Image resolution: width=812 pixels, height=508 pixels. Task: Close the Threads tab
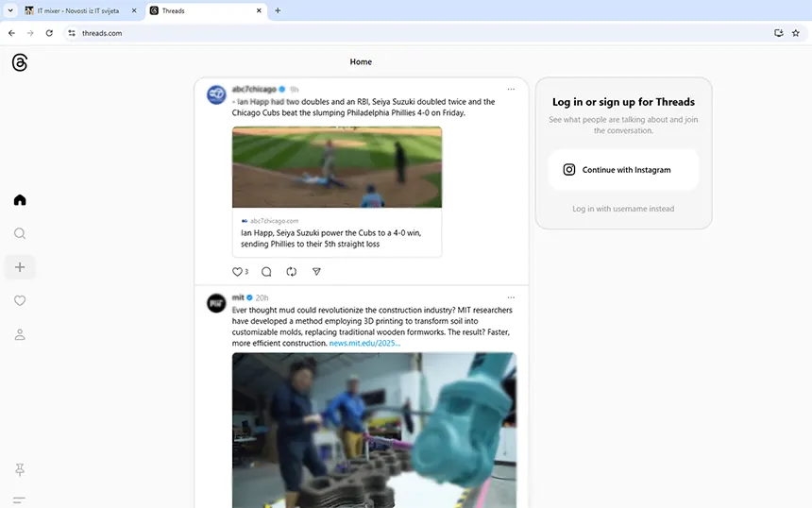click(259, 10)
